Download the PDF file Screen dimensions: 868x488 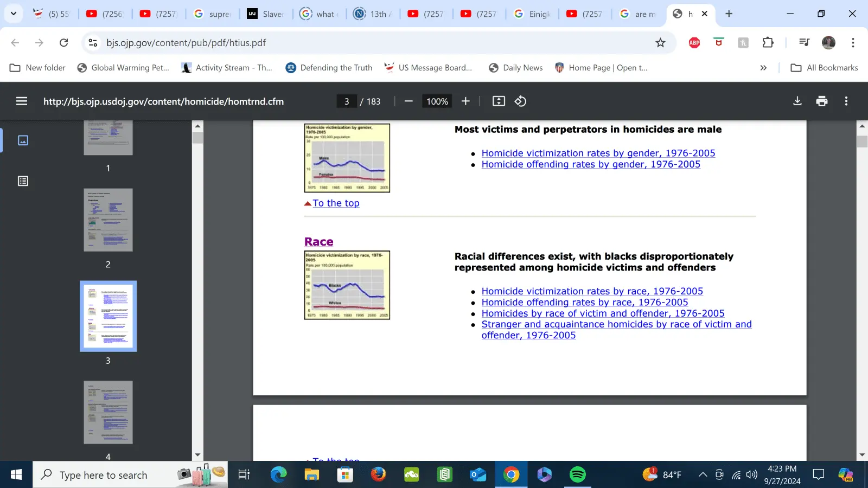pos(797,101)
